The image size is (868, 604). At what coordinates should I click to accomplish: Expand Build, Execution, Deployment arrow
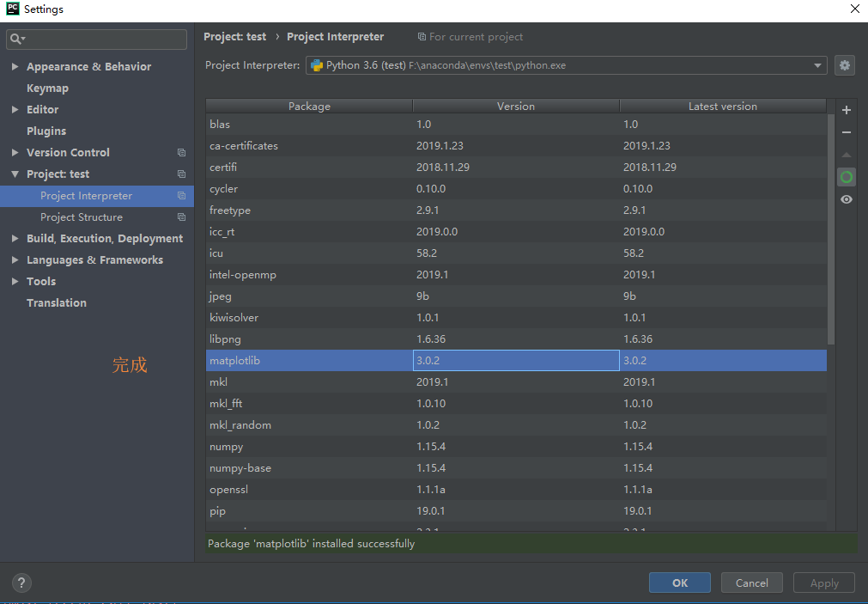[15, 238]
